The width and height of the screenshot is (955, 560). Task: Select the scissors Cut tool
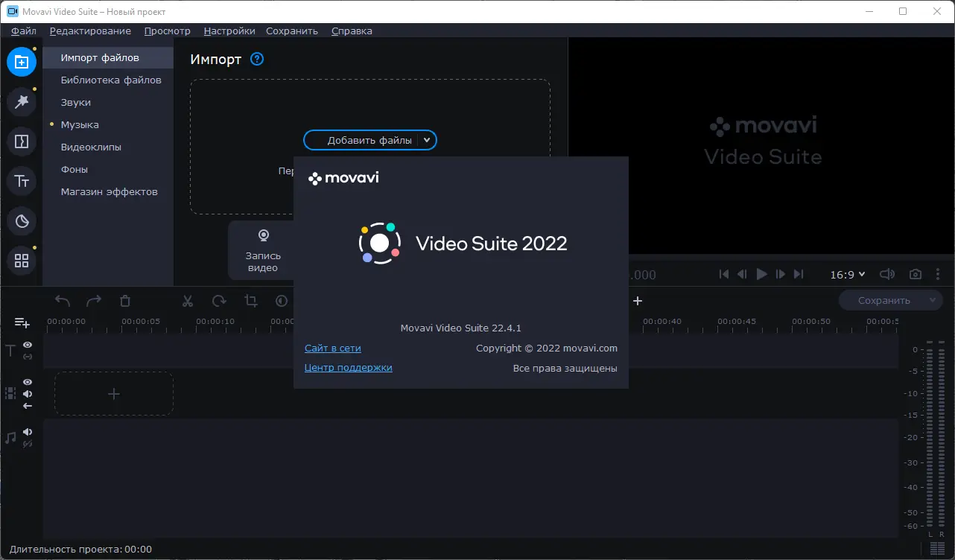188,301
